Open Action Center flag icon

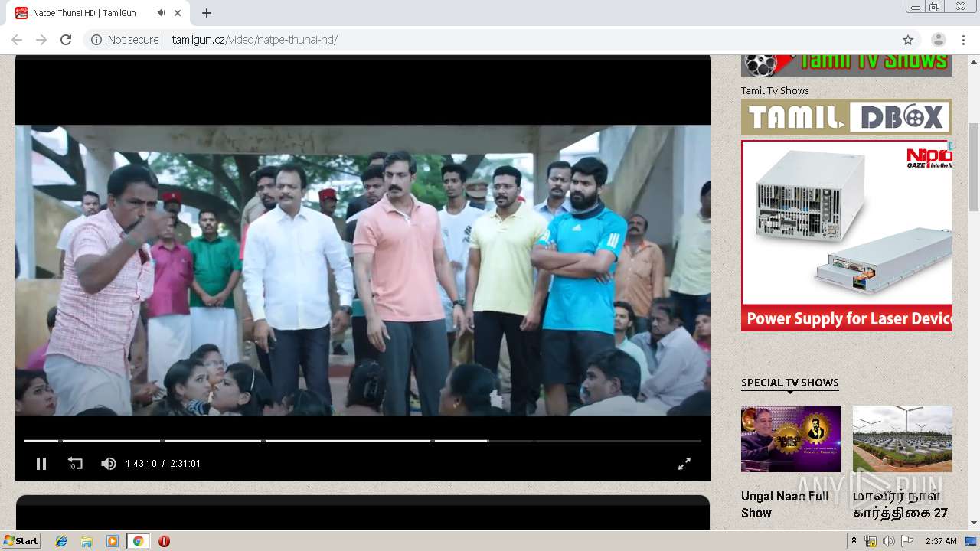point(906,541)
